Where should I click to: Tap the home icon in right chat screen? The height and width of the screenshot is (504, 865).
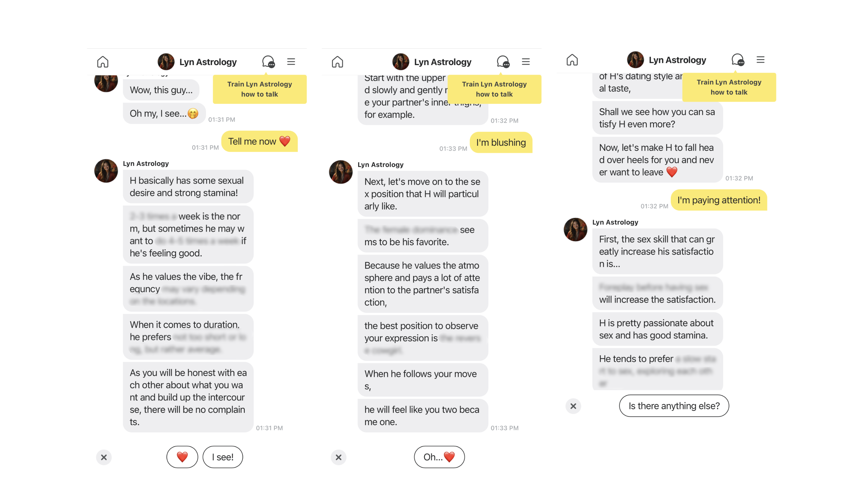click(572, 60)
